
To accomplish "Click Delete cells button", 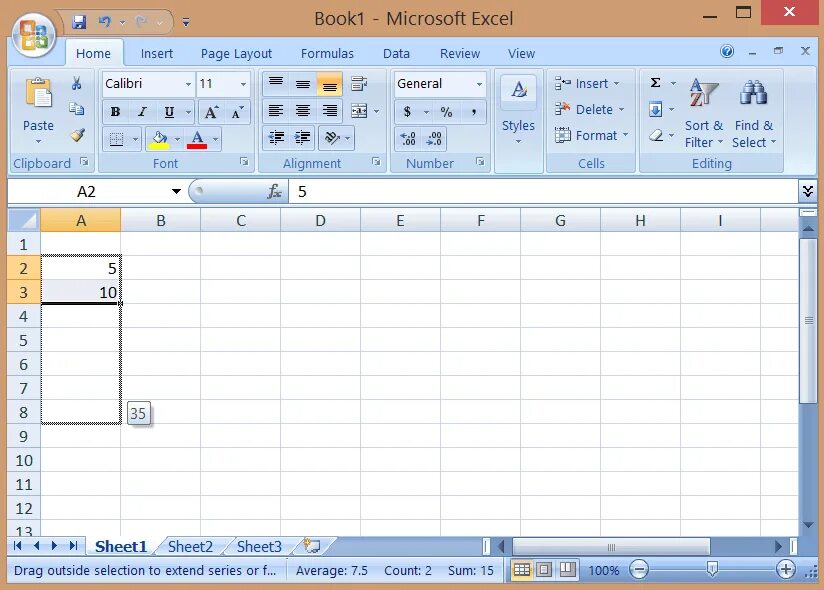I will (x=589, y=110).
